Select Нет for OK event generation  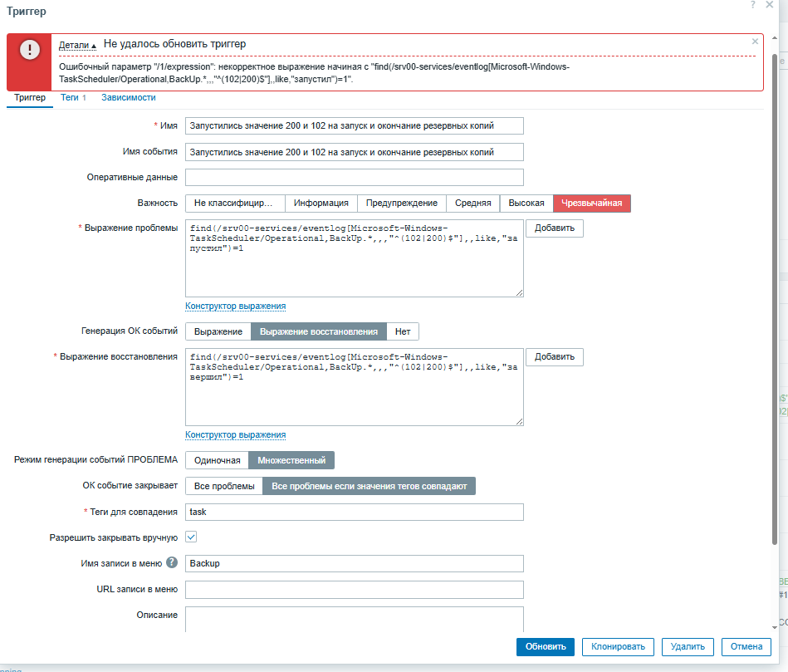coord(403,331)
